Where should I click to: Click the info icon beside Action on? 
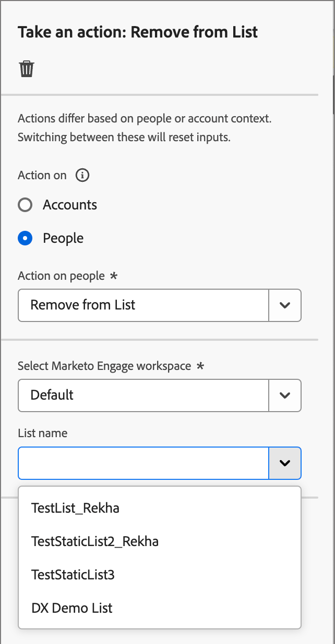click(x=82, y=175)
